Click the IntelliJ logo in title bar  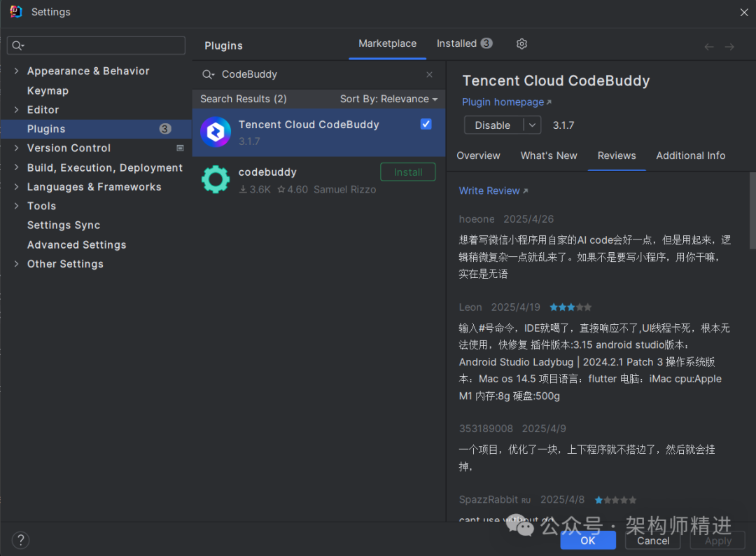pos(16,12)
